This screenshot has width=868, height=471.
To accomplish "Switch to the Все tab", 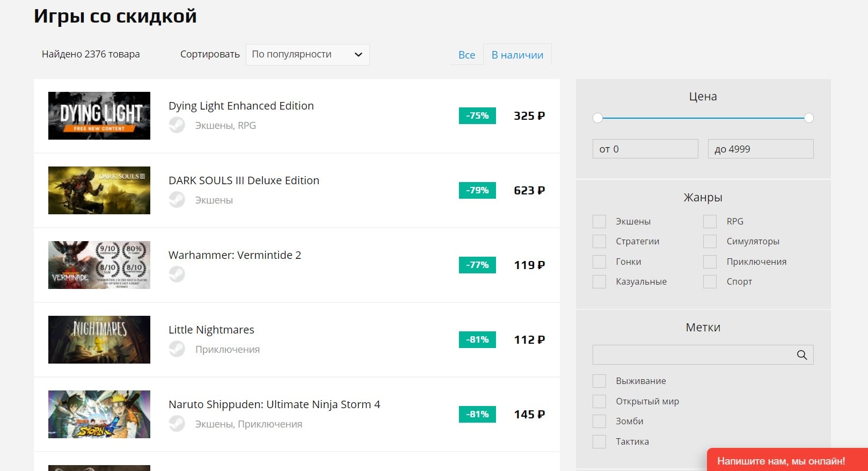I will coord(466,55).
